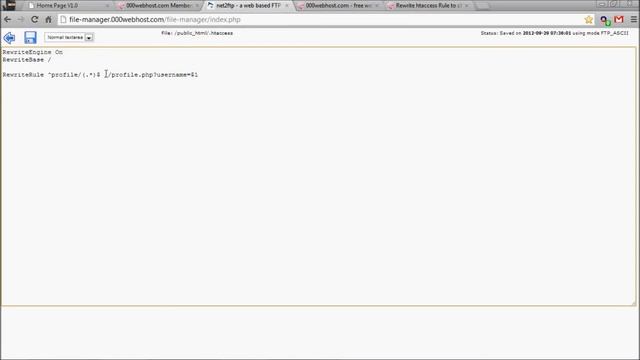Select the net2ftp web based FTP tab
Viewport: 640px width, 360px height.
(247, 6)
